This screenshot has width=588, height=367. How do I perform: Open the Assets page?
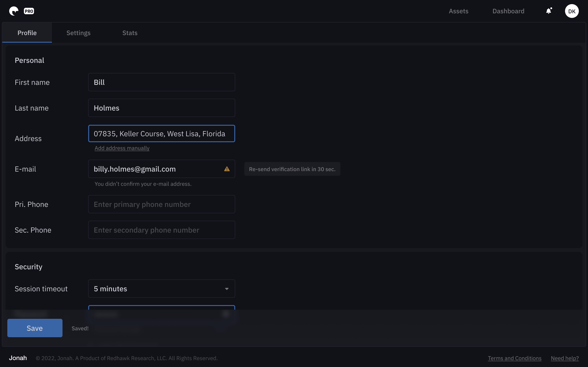(x=458, y=11)
